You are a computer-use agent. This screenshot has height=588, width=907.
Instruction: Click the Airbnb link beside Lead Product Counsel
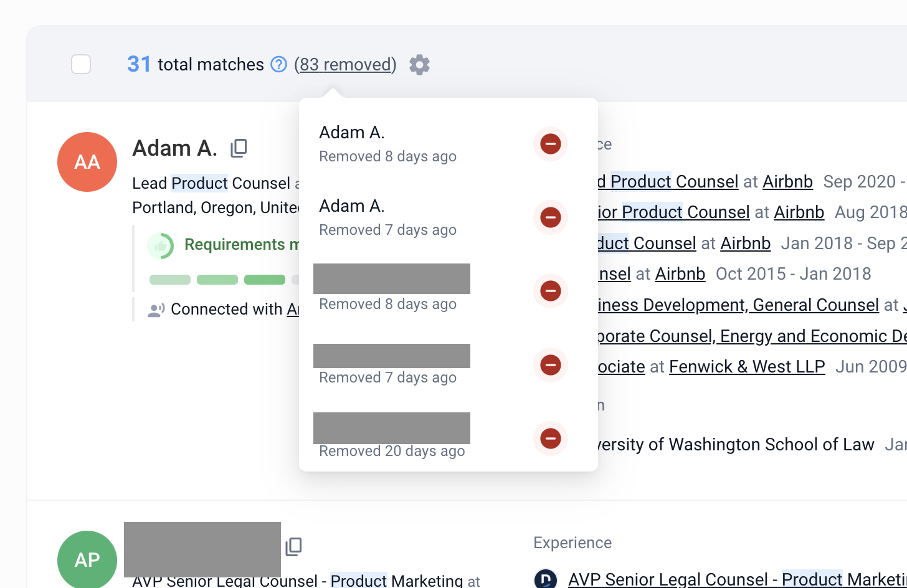coord(787,181)
